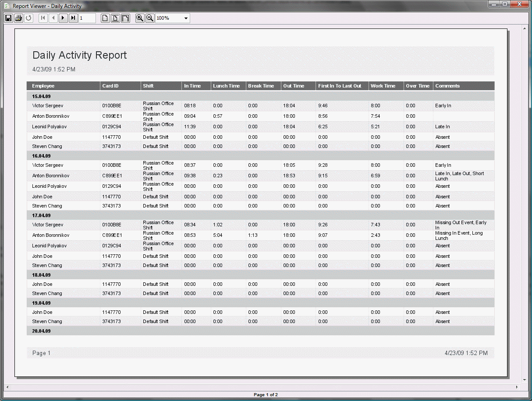Go to the previous page
The image size is (532, 401).
coord(53,18)
